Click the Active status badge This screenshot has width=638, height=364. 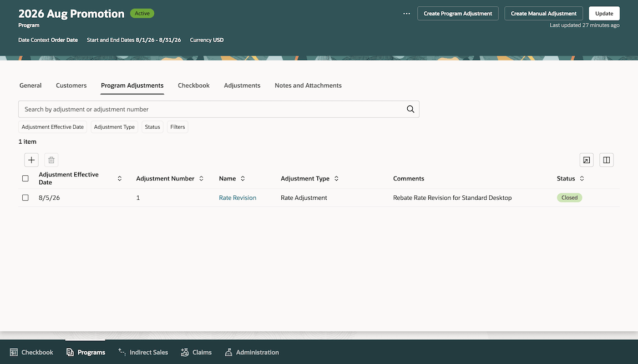(x=142, y=13)
